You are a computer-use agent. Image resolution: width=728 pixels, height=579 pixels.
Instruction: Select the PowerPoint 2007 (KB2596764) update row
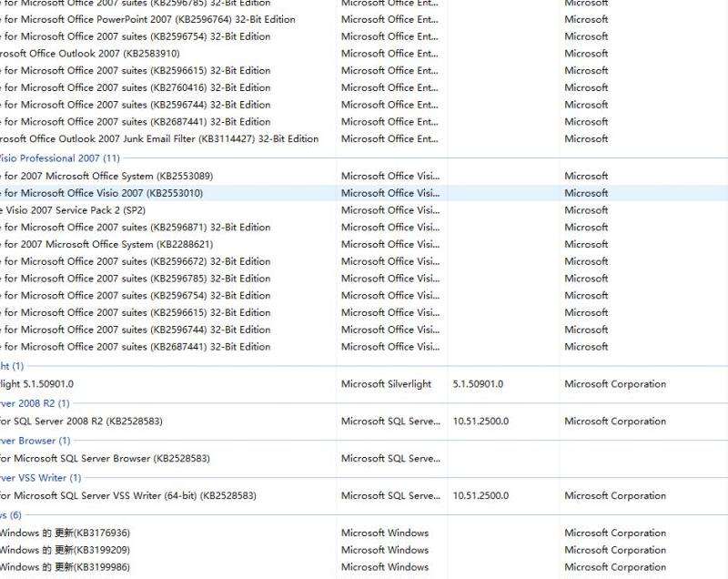click(x=147, y=19)
